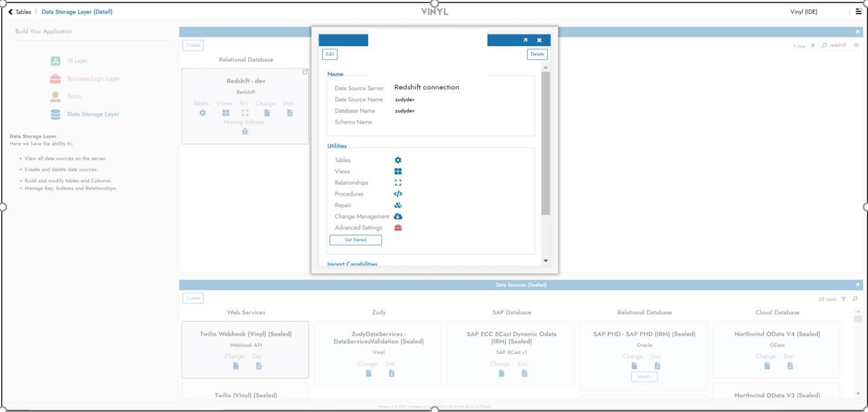Open Procedures code icon in Utilities

pos(398,194)
